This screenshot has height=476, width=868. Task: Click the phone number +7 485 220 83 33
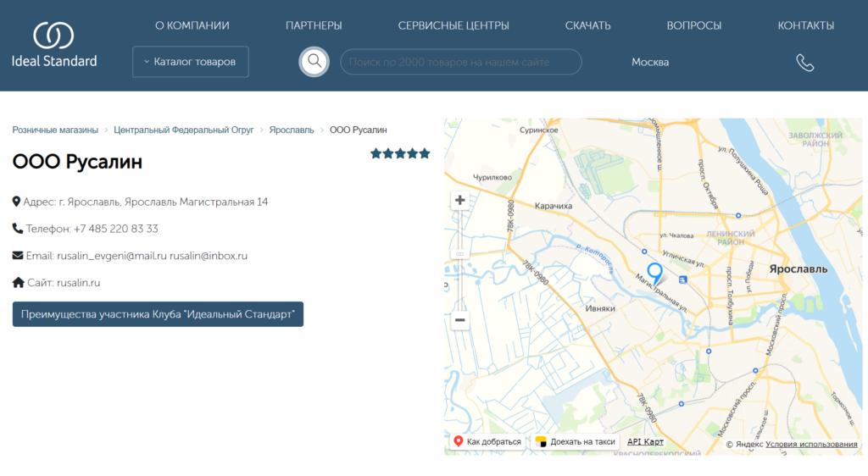[115, 229]
